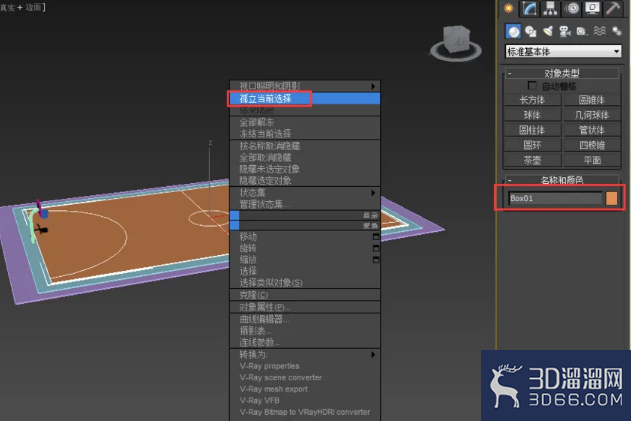Choose 全部取消隐藏 menu entry

click(x=305, y=157)
